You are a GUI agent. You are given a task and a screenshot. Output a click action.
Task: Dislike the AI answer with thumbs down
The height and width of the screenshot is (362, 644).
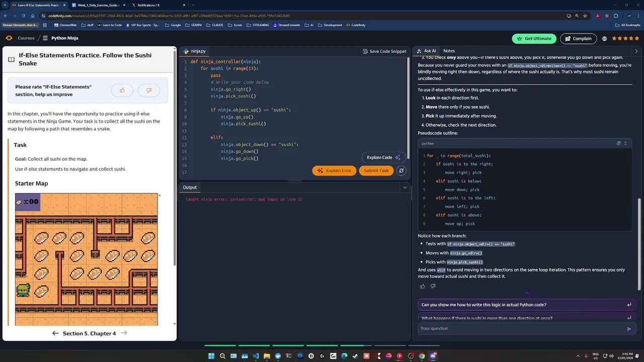(433, 286)
